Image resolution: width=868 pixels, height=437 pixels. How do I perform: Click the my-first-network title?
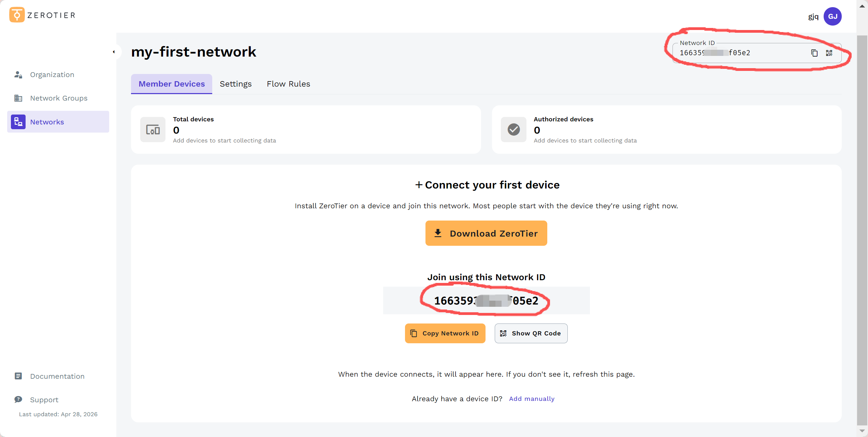193,52
